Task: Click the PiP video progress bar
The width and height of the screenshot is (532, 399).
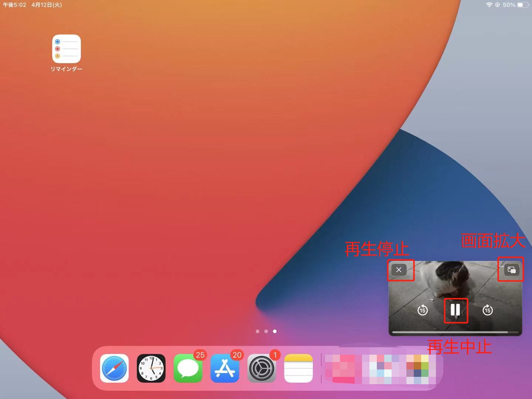Action: pyautogui.click(x=455, y=332)
